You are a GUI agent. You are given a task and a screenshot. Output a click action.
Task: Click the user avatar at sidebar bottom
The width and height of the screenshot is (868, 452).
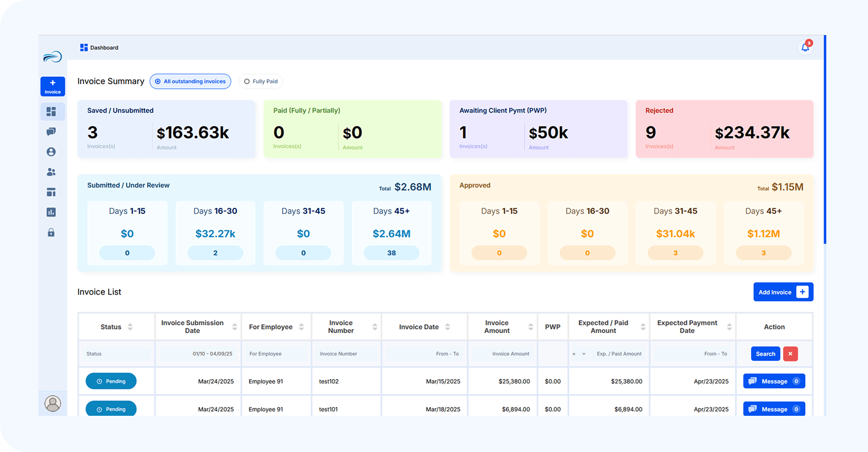53,404
